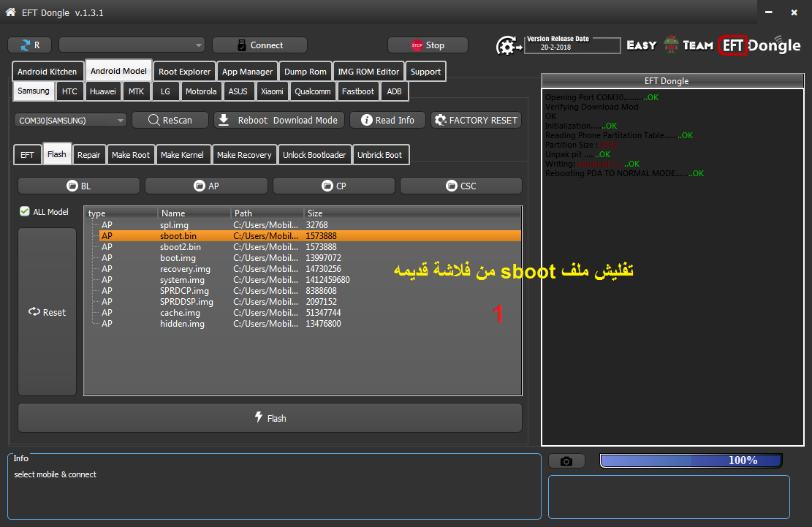
Task: Click the Android robot logo icon
Action: pyautogui.click(x=671, y=45)
